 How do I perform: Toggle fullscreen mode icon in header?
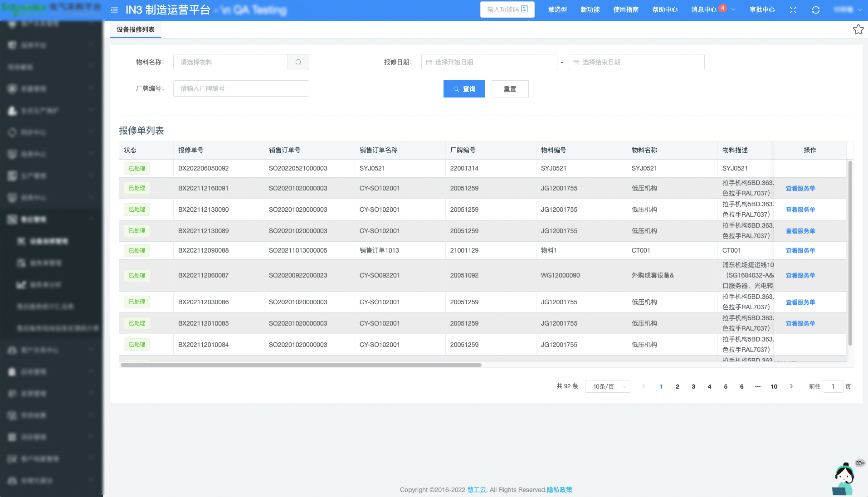tap(793, 10)
